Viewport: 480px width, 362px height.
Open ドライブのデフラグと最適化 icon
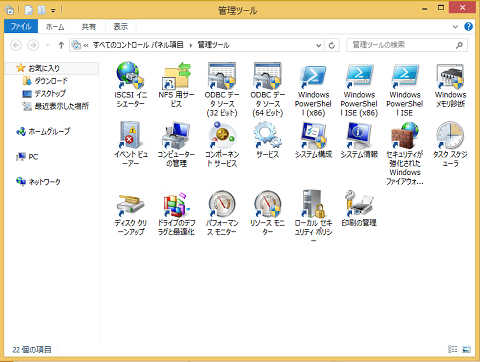point(176,213)
